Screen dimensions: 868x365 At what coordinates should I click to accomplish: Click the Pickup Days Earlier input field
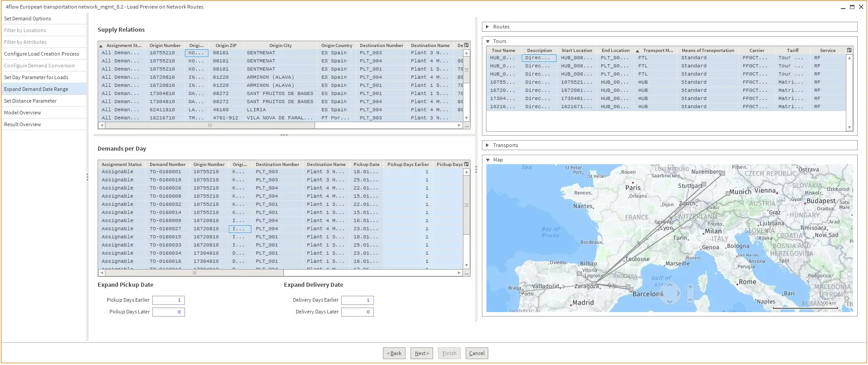[168, 300]
